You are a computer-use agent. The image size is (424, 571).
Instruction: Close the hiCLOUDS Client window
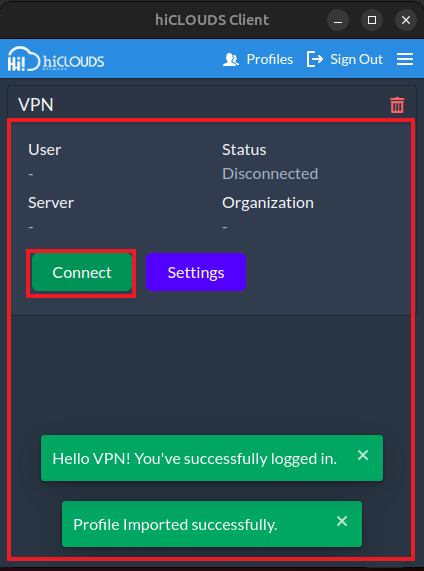pyautogui.click(x=406, y=20)
